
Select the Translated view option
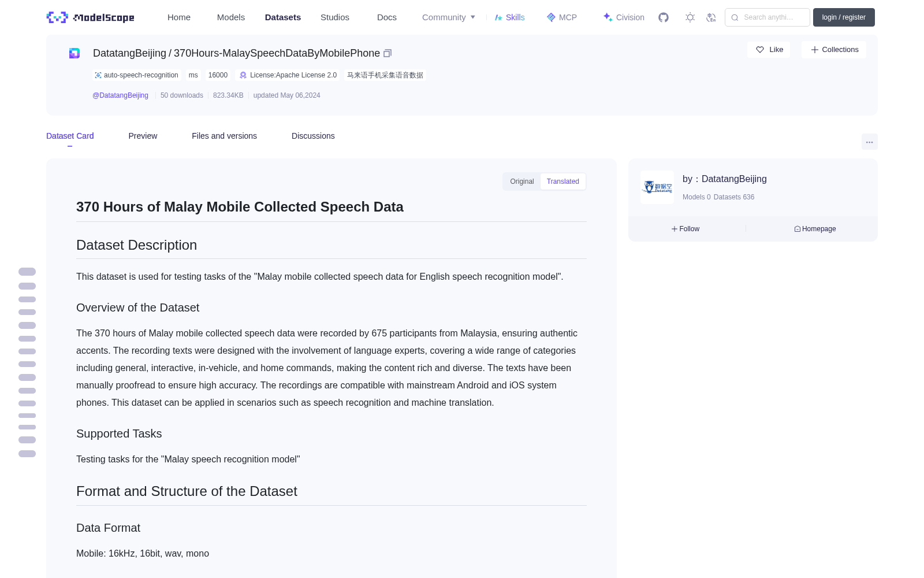coord(563,181)
